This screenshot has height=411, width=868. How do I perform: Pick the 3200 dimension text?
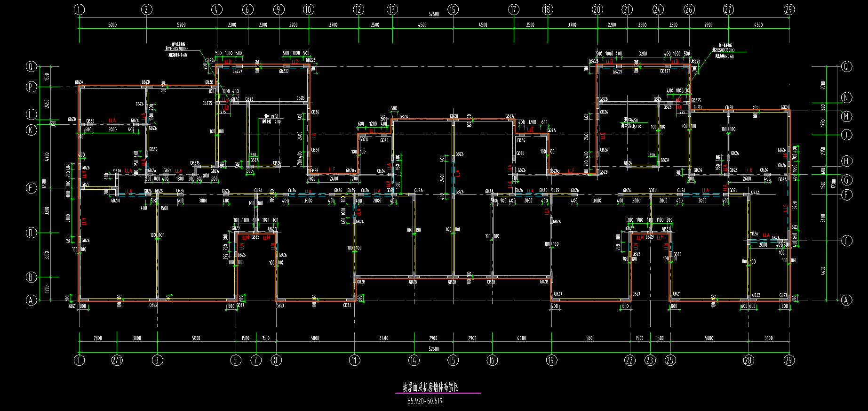click(643, 54)
